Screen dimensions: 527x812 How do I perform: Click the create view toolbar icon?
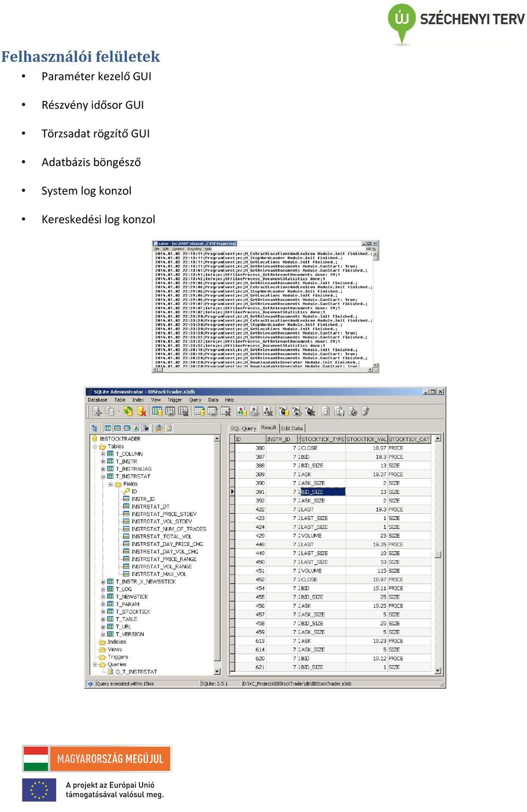(242, 411)
